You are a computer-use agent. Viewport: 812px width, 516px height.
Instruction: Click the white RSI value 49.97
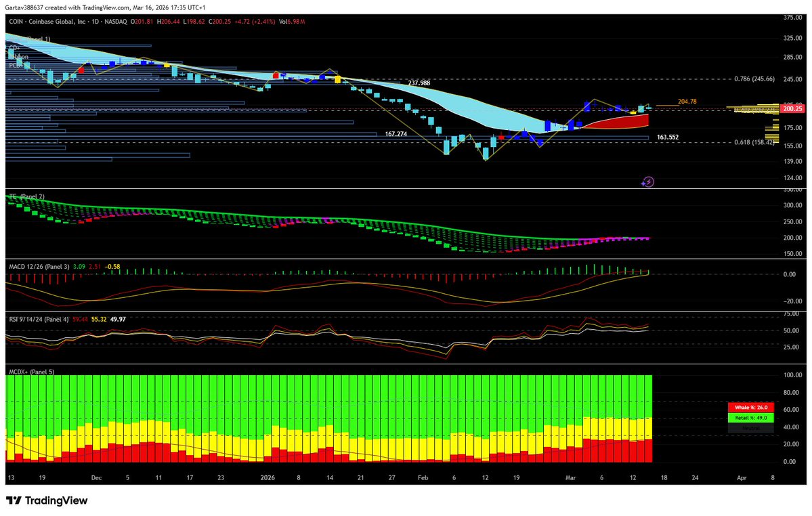click(118, 320)
